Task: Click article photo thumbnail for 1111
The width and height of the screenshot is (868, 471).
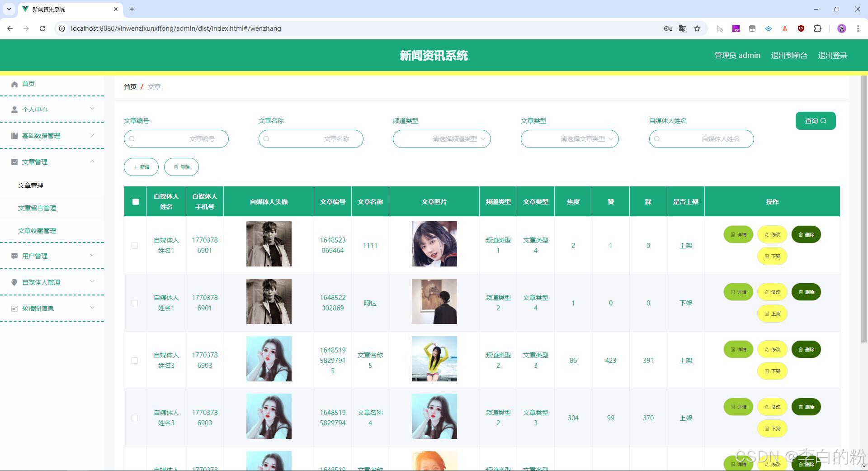Action: pyautogui.click(x=434, y=244)
